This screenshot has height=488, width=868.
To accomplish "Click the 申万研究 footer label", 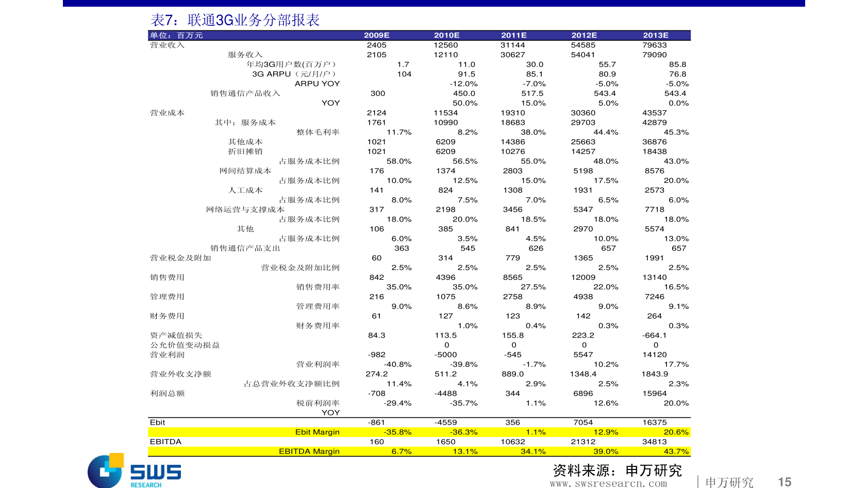I will pos(729,482).
